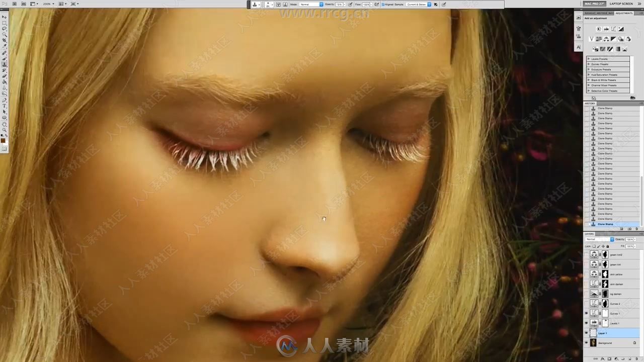Select the Layer 1 layer row
Screen dimensions: 644x362
612,333
